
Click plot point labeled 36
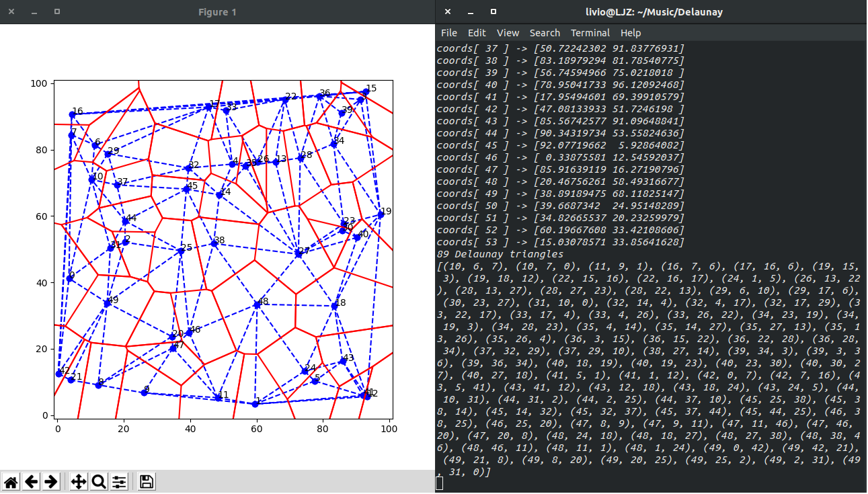(319, 96)
